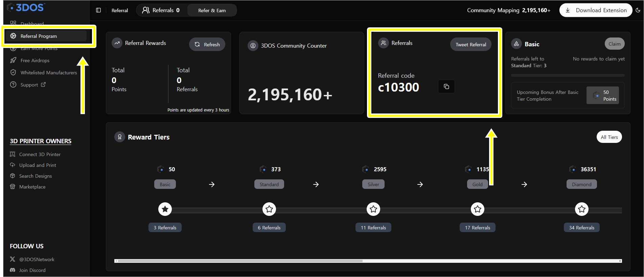644x277 pixels.
Task: Click the 50 points icon above Basic
Action: pos(161,169)
